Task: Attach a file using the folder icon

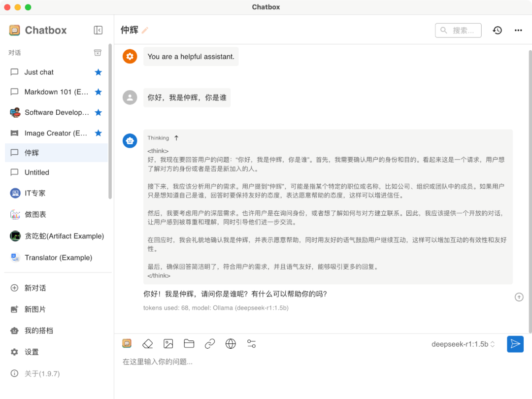Action: (x=189, y=344)
